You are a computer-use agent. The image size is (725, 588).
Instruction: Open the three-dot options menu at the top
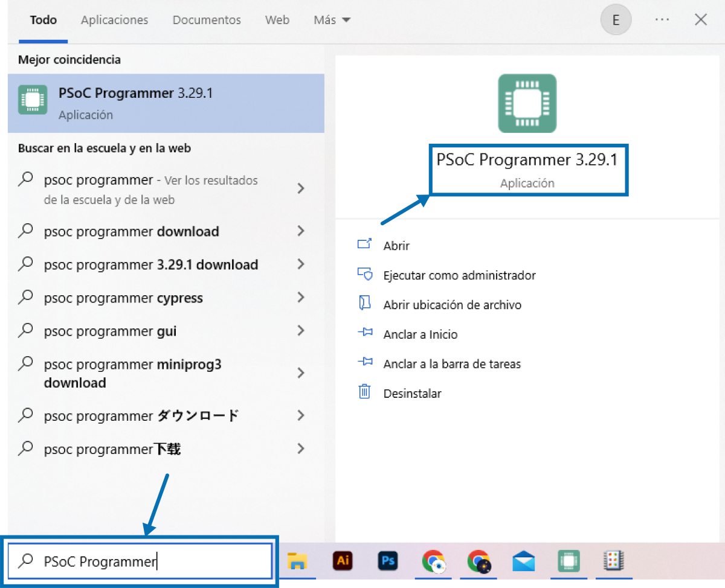pyautogui.click(x=662, y=20)
